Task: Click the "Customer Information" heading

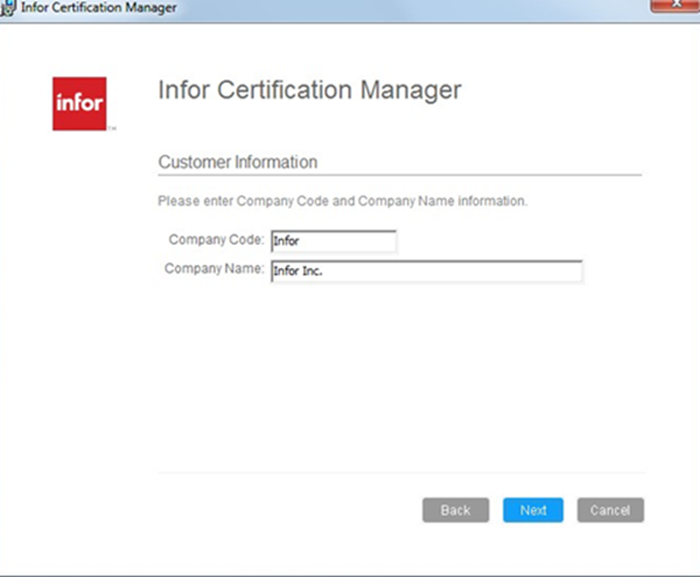Action: point(238,162)
